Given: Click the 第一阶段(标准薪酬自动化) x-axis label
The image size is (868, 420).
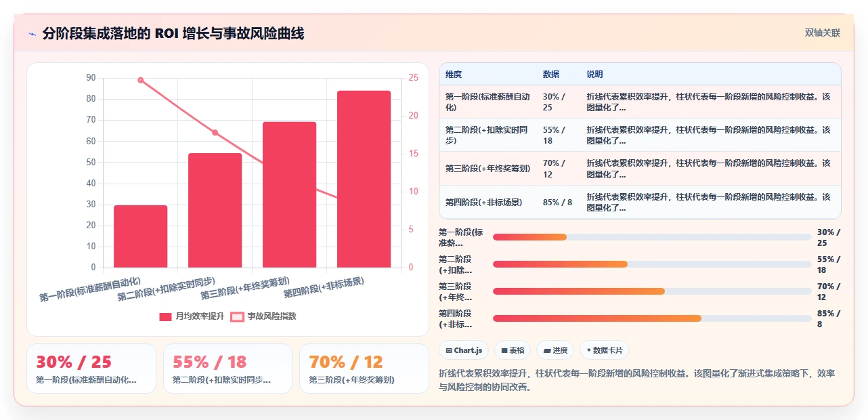Looking at the screenshot, I should (90, 289).
